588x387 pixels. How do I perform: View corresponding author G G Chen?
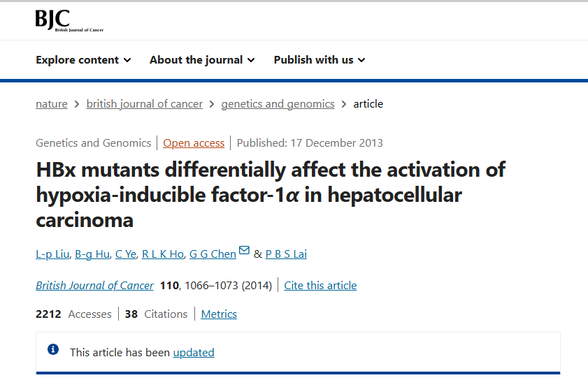(213, 254)
